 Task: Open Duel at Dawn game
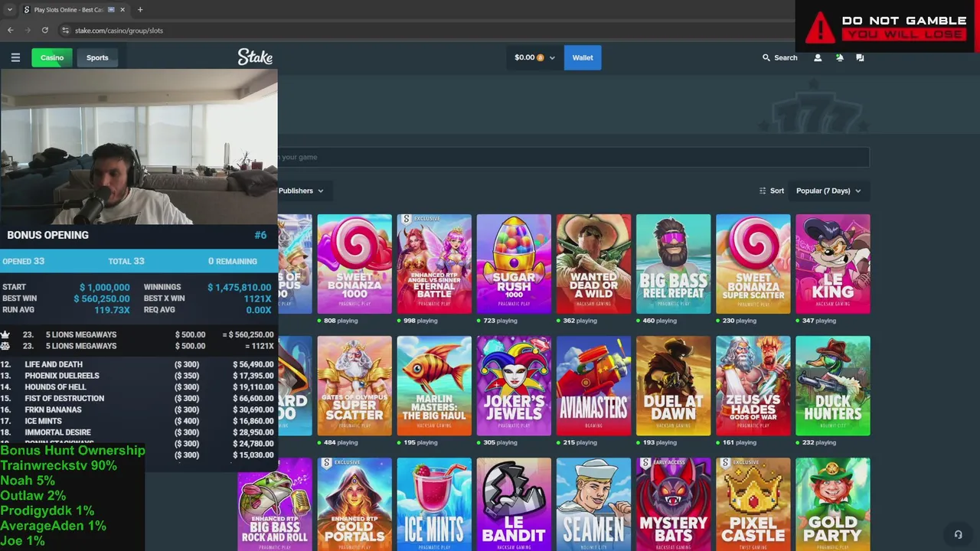click(x=673, y=386)
